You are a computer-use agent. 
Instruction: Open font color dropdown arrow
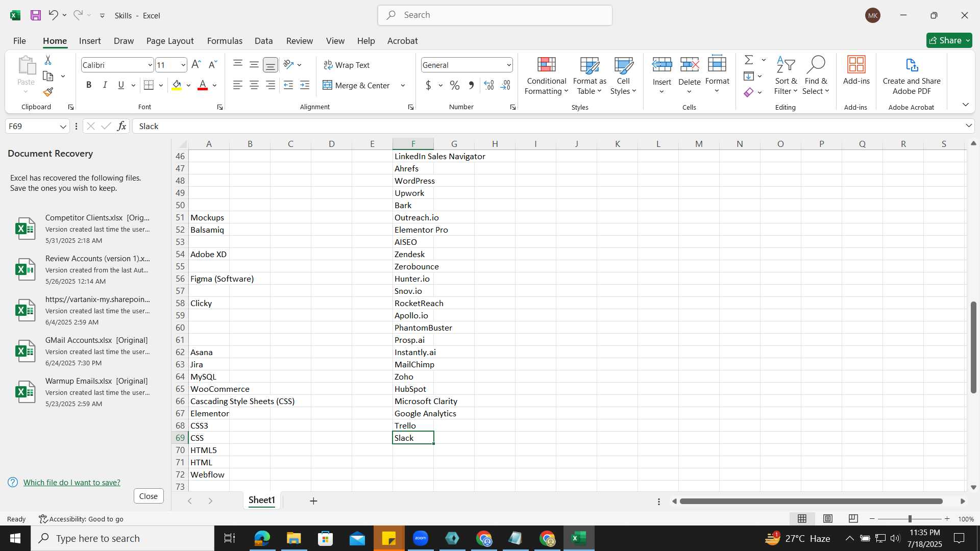click(215, 85)
